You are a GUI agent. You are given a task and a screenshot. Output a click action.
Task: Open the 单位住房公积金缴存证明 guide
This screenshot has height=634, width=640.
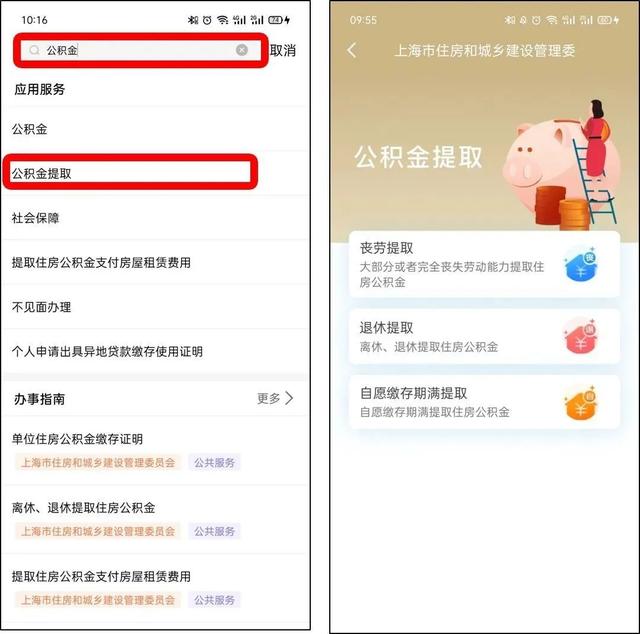tap(155, 451)
